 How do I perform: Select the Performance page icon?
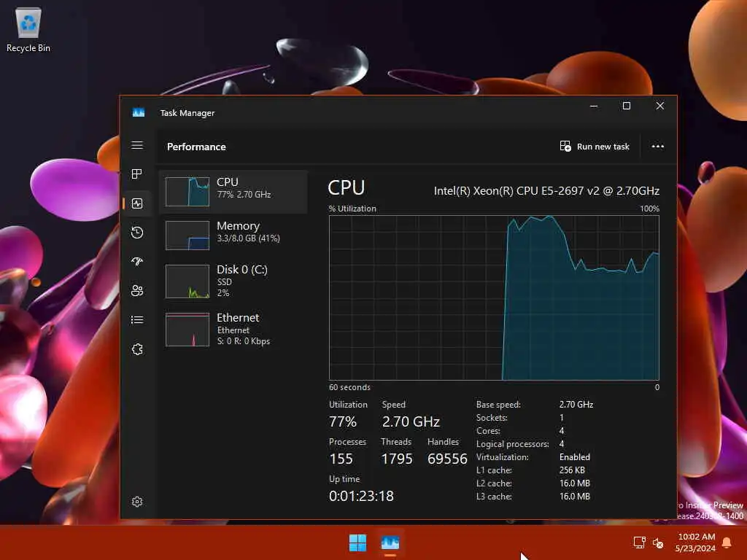[137, 204]
